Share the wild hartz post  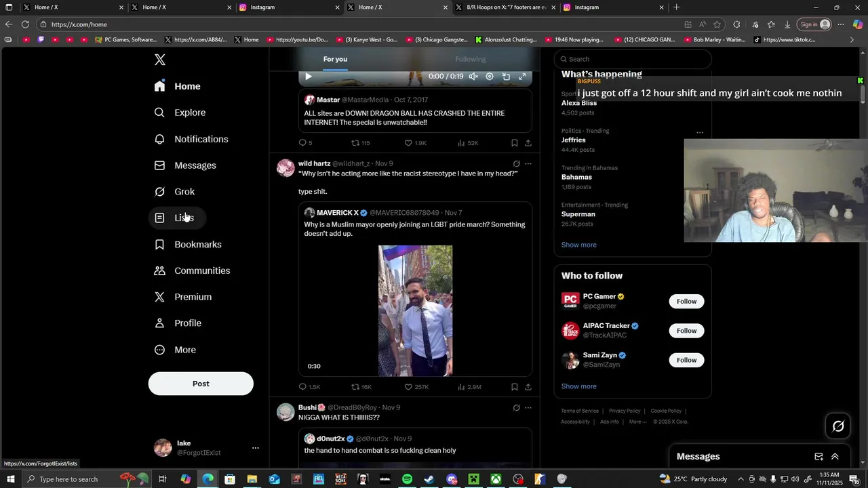pyautogui.click(x=528, y=387)
